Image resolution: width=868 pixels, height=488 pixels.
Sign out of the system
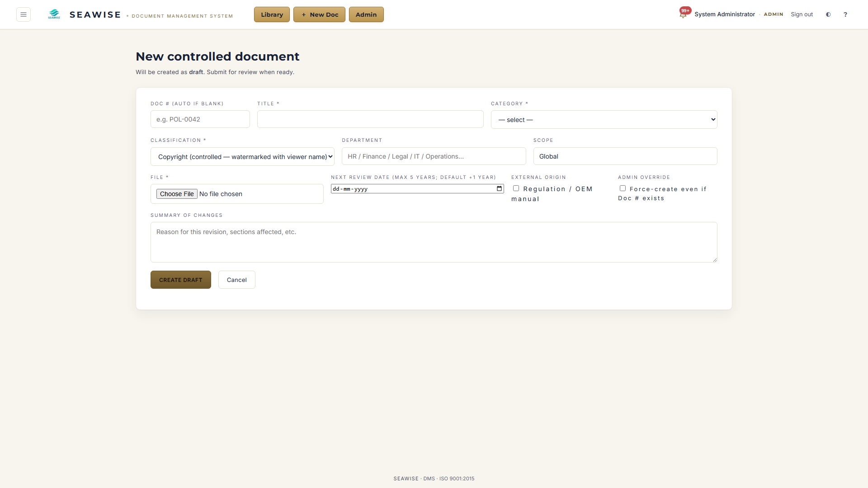tap(802, 14)
